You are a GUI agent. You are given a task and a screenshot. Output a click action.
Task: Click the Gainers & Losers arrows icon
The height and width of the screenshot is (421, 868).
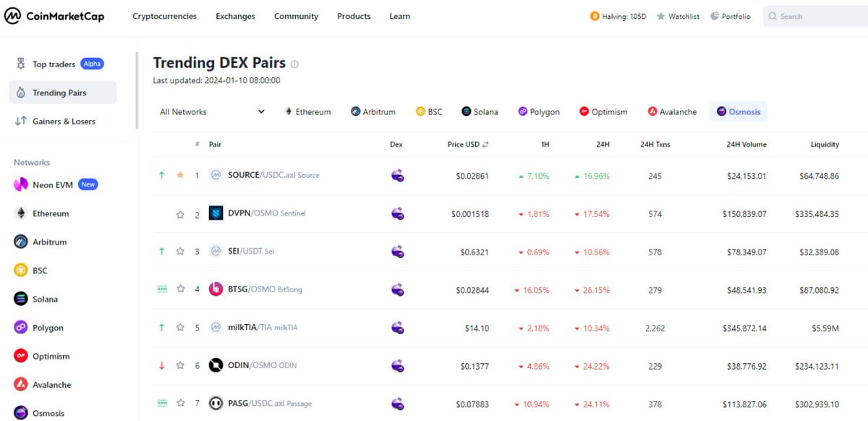pyautogui.click(x=20, y=121)
